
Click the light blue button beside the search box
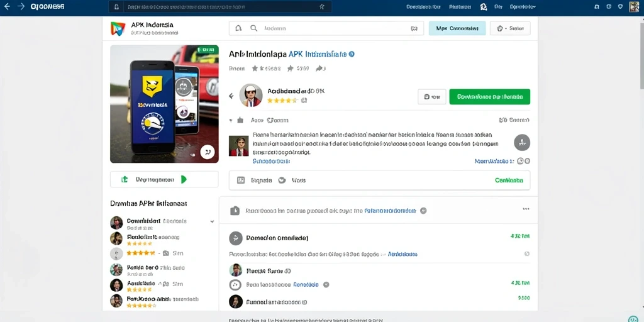coord(457,28)
